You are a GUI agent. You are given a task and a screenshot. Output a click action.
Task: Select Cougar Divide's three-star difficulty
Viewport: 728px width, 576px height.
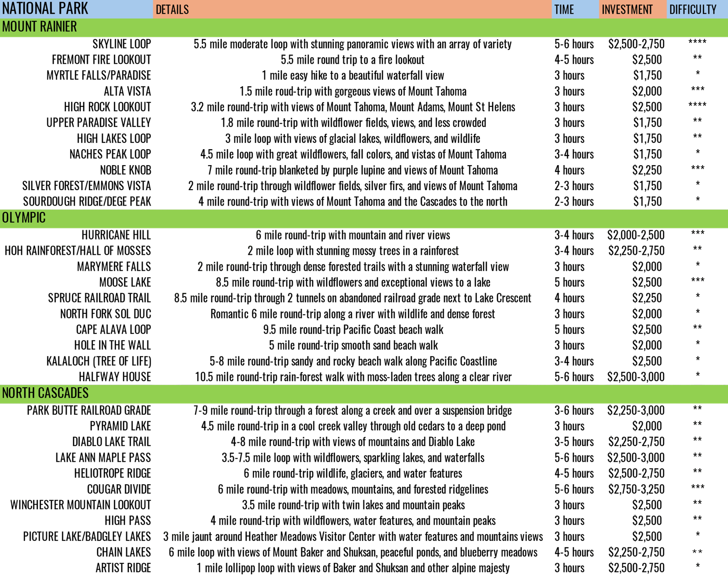(698, 488)
